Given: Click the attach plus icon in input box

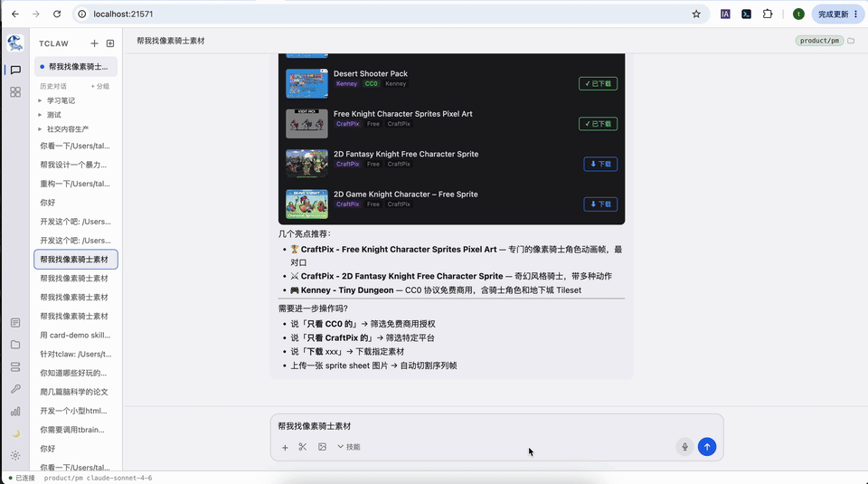Looking at the screenshot, I should 285,448.
